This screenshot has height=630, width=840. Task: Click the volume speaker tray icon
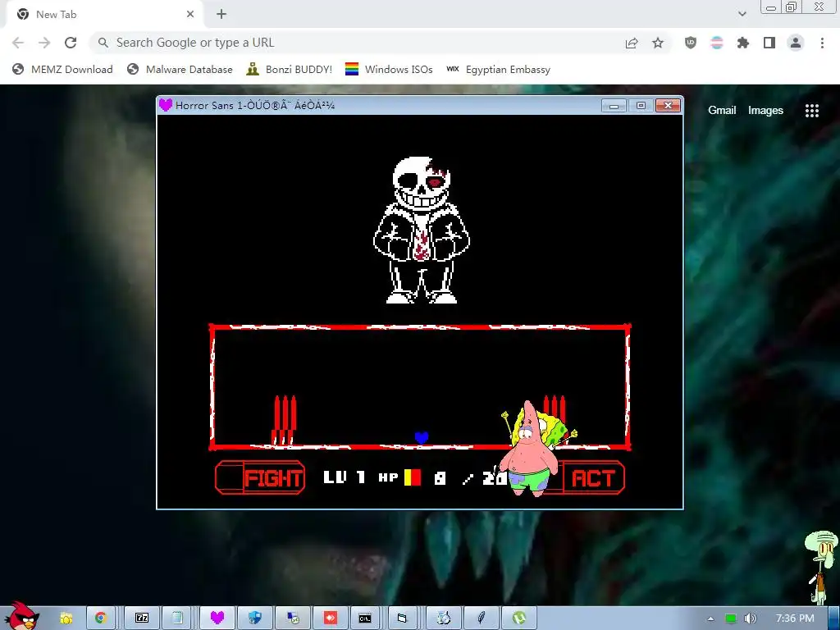coord(750,619)
